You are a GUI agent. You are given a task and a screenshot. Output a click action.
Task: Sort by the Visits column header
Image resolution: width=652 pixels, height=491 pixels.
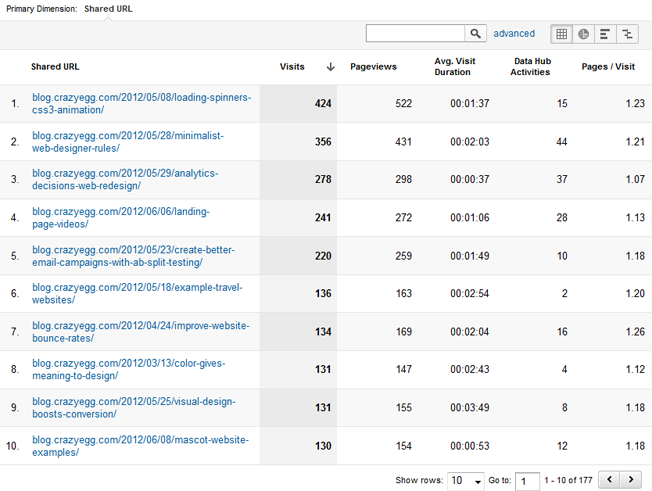click(x=292, y=67)
